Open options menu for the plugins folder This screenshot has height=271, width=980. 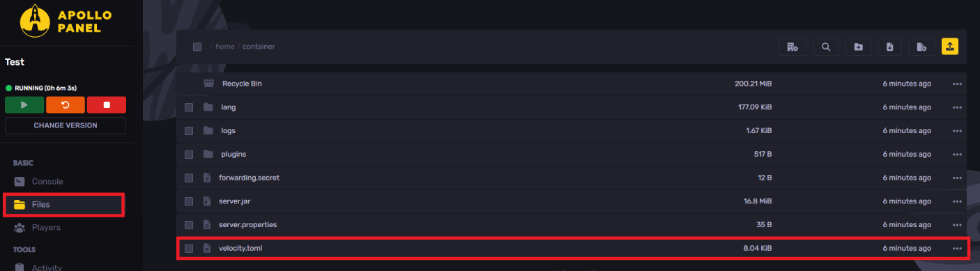(x=957, y=155)
